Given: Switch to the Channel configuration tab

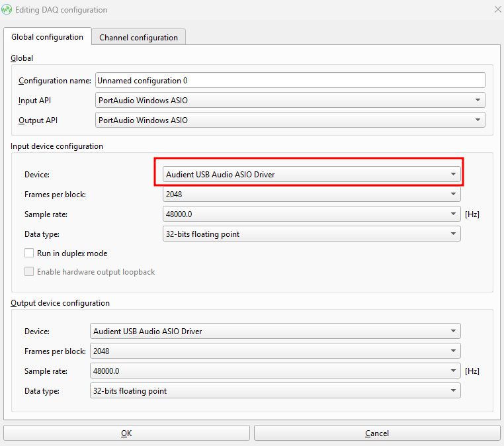Looking at the screenshot, I should [138, 38].
